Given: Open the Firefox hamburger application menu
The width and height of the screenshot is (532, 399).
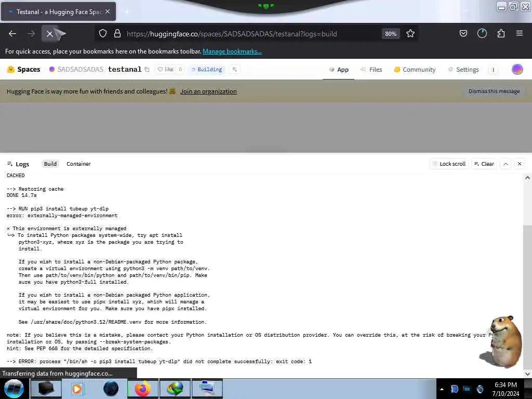Looking at the screenshot, I should (x=519, y=34).
